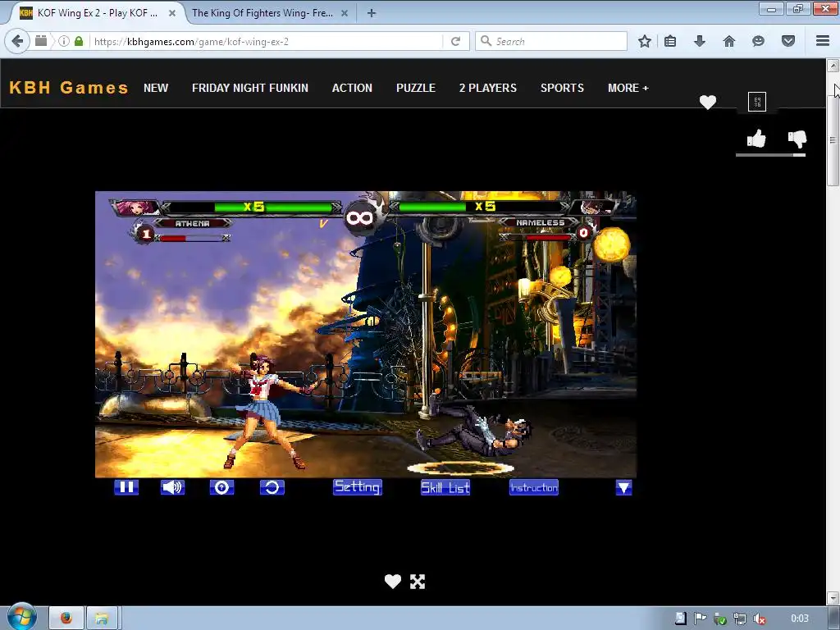The image size is (840, 630).
Task: Open the Firefox hamburger menu
Action: click(x=823, y=41)
